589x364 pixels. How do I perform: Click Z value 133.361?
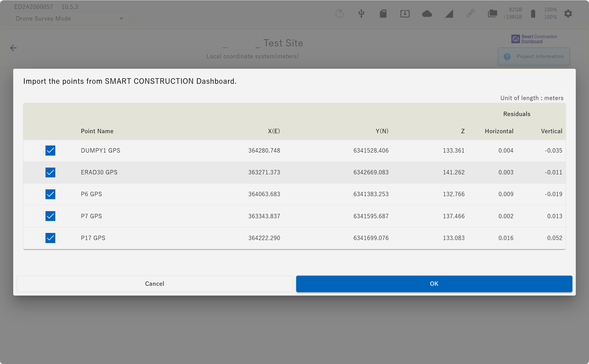pos(454,150)
